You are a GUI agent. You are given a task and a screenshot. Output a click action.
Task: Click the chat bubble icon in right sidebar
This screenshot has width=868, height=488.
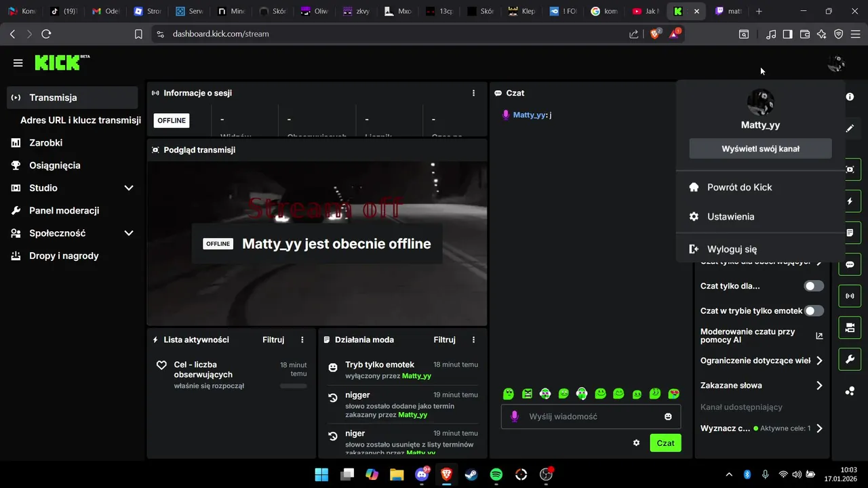(x=850, y=264)
